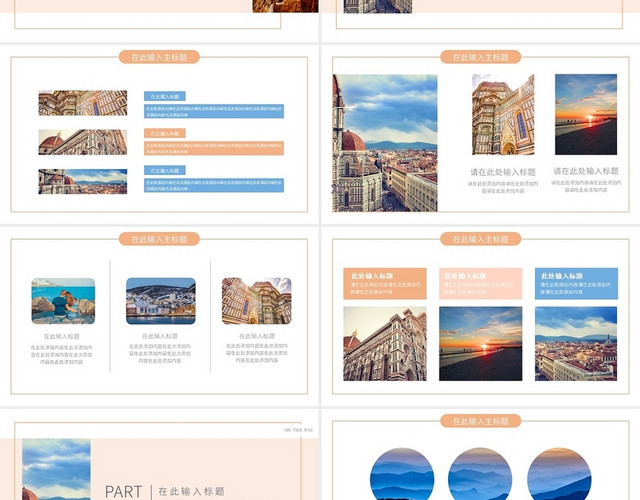Select '请在此处输入标题' caption under cutout cathedral photo
Screen dimensions: 640x500
click(x=503, y=172)
